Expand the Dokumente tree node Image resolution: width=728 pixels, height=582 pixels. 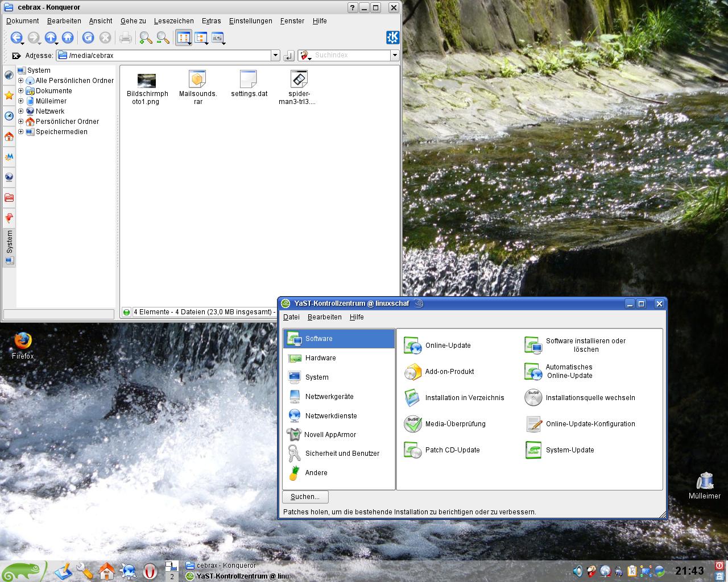(x=20, y=91)
